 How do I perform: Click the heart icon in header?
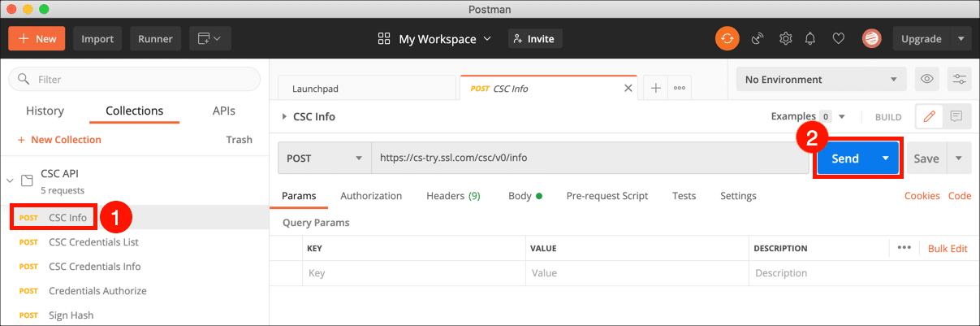click(839, 38)
